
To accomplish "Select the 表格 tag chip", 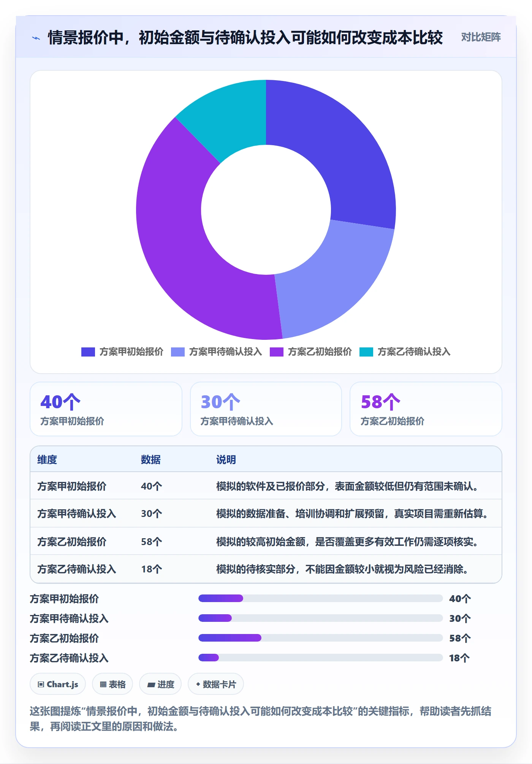I will tap(112, 684).
